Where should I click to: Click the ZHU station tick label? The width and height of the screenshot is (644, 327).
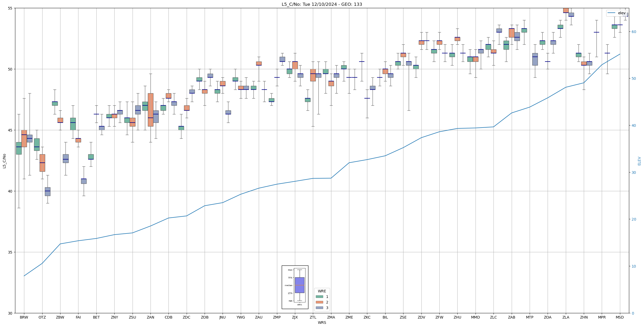(457, 317)
